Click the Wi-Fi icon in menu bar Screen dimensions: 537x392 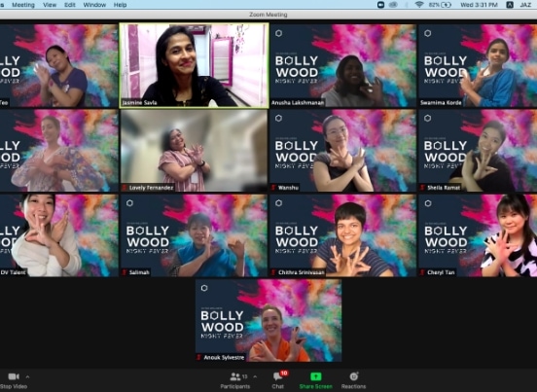pyautogui.click(x=419, y=5)
